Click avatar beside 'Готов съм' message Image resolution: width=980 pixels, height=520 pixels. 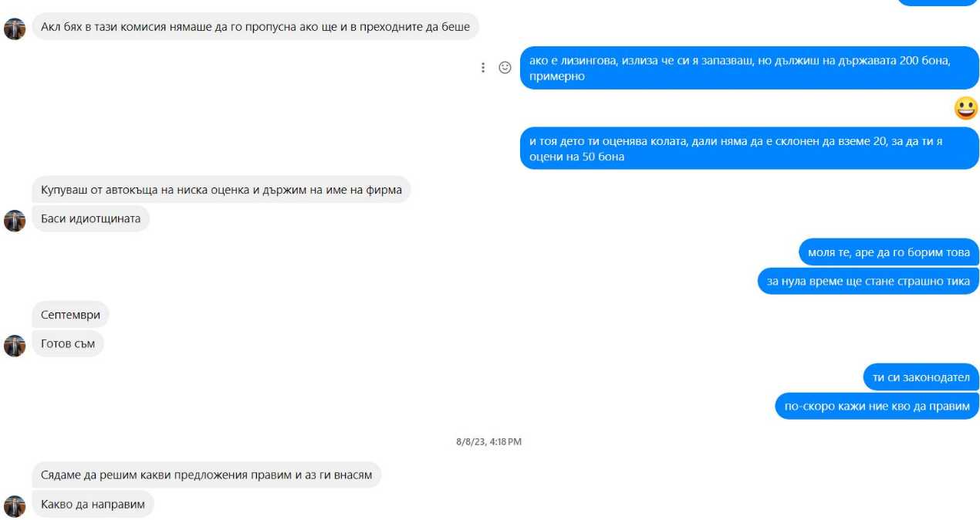click(15, 346)
